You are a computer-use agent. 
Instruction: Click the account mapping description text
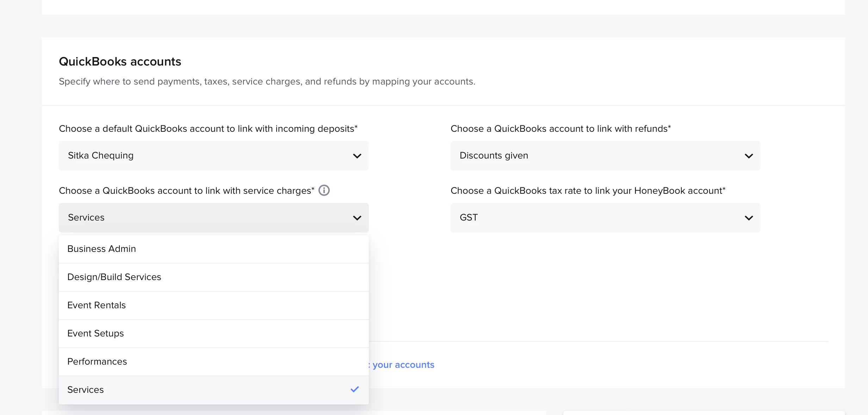267,82
